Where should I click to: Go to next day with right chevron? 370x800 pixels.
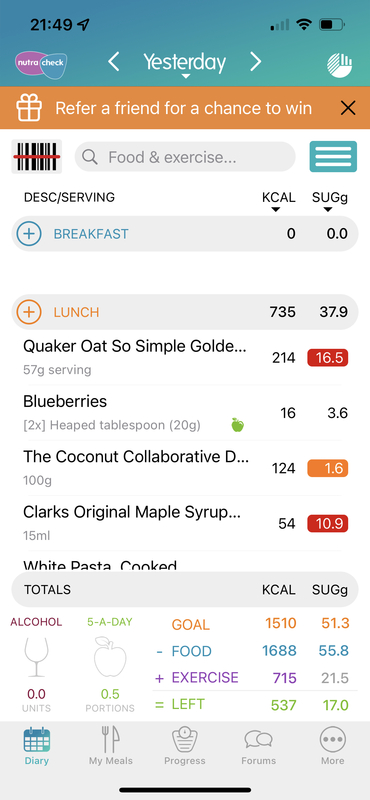pos(255,62)
